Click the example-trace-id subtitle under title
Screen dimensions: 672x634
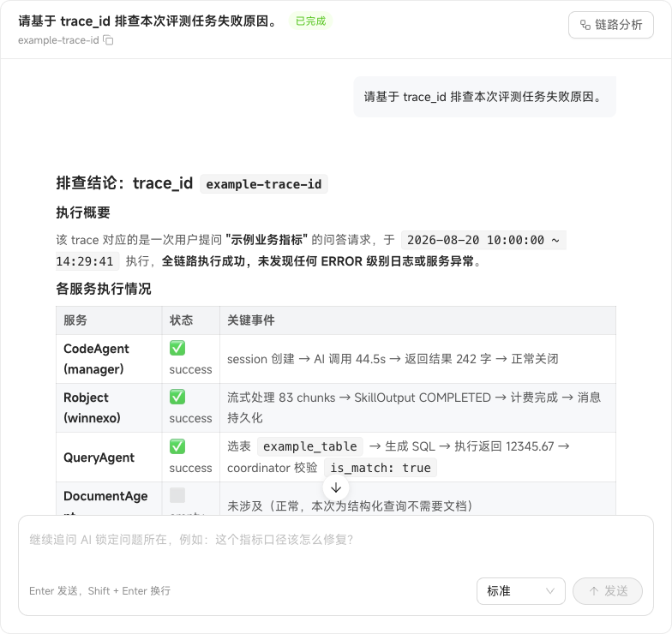pos(58,40)
